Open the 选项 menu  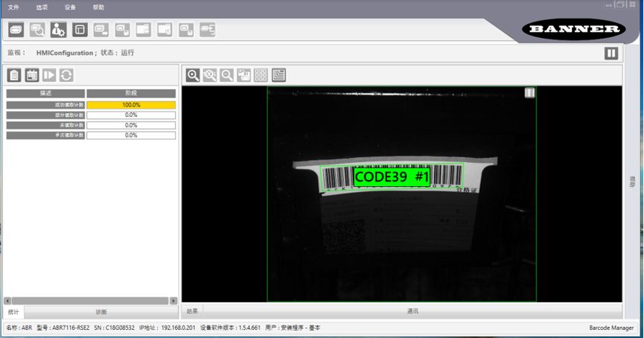click(42, 7)
